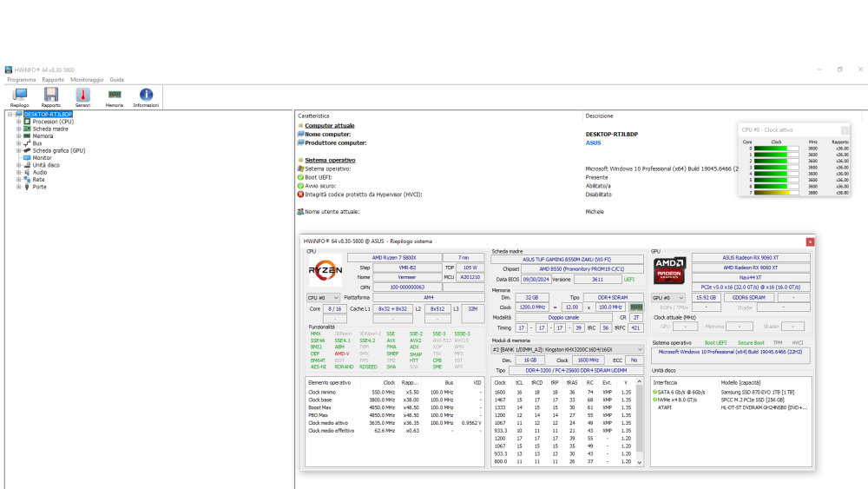Viewport: 868px width, 489px height.
Task: Click the ASUS manufacturer link
Action: 593,143
